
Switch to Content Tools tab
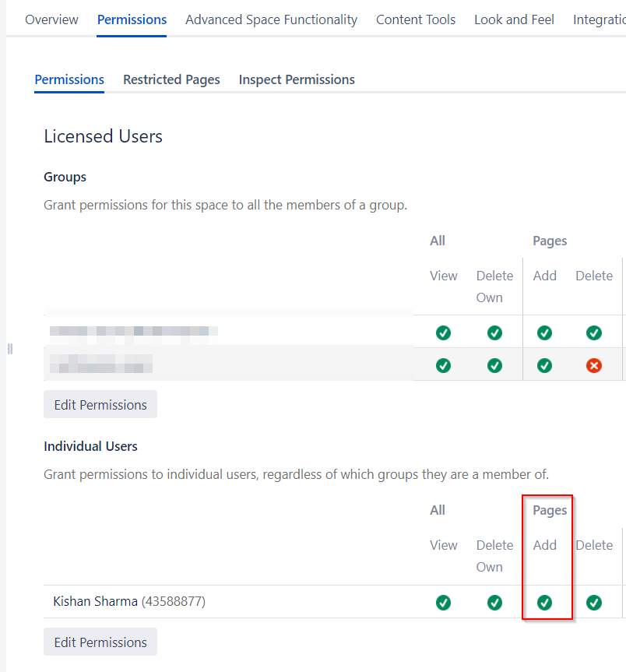(416, 19)
